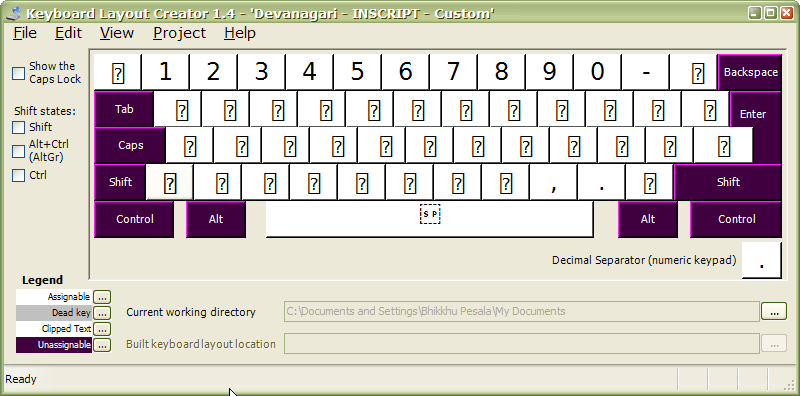
Task: Open Clipped Text legend color options button
Action: point(102,329)
